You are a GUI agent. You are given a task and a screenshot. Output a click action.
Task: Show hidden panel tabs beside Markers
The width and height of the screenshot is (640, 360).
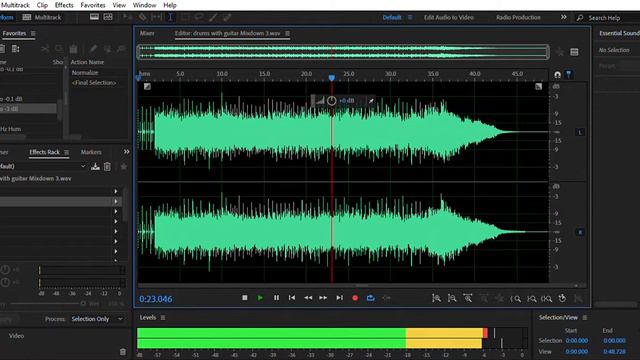[127, 152]
